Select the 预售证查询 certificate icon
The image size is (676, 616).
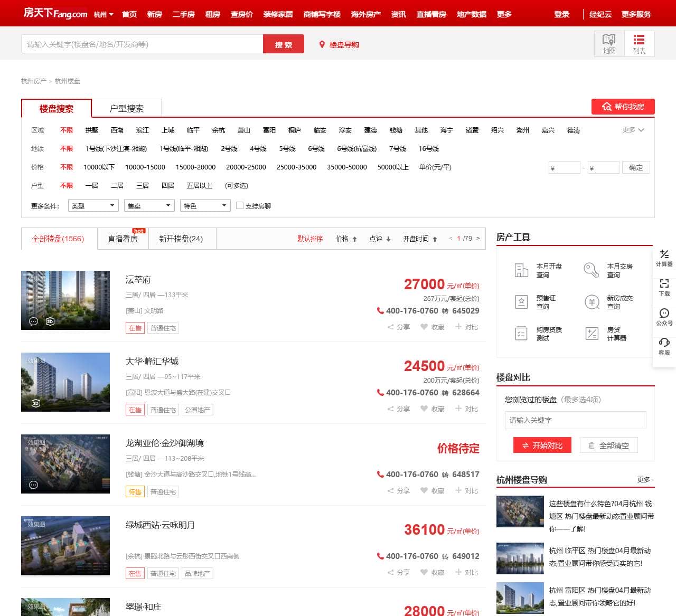521,302
